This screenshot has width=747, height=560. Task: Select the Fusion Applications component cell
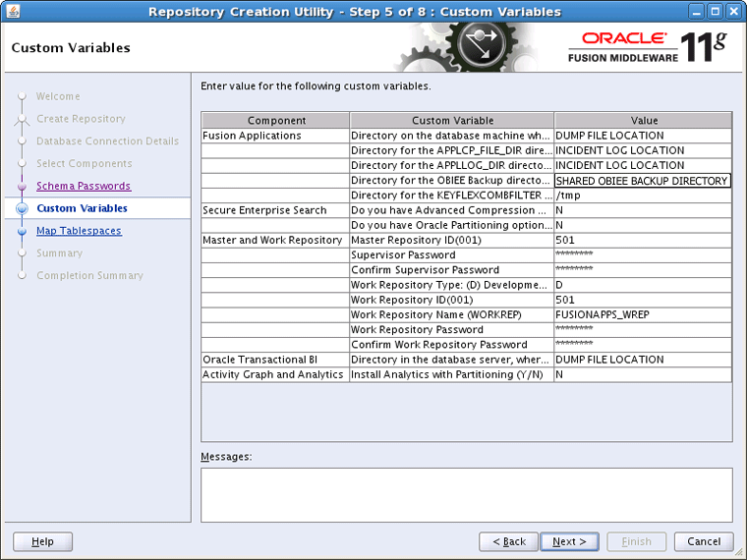pyautogui.click(x=275, y=136)
